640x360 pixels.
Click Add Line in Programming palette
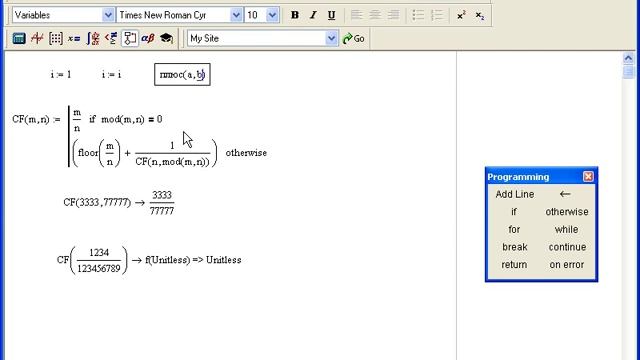(515, 194)
